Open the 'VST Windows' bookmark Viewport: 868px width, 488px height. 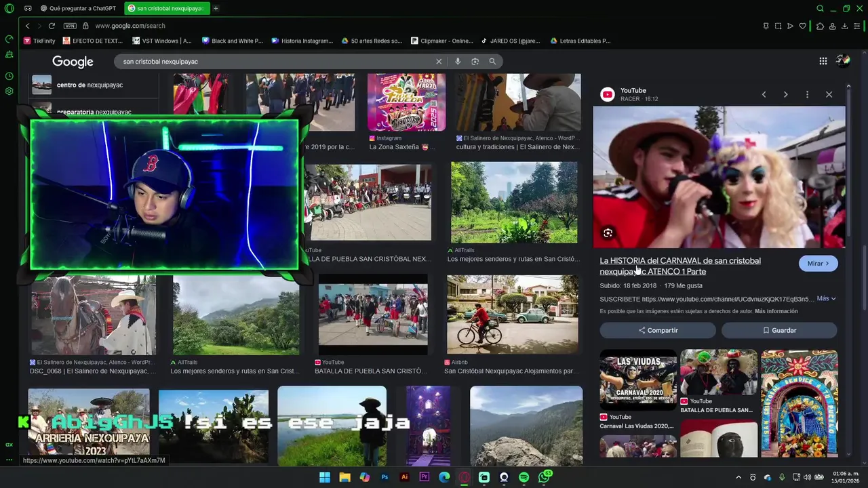[162, 41]
